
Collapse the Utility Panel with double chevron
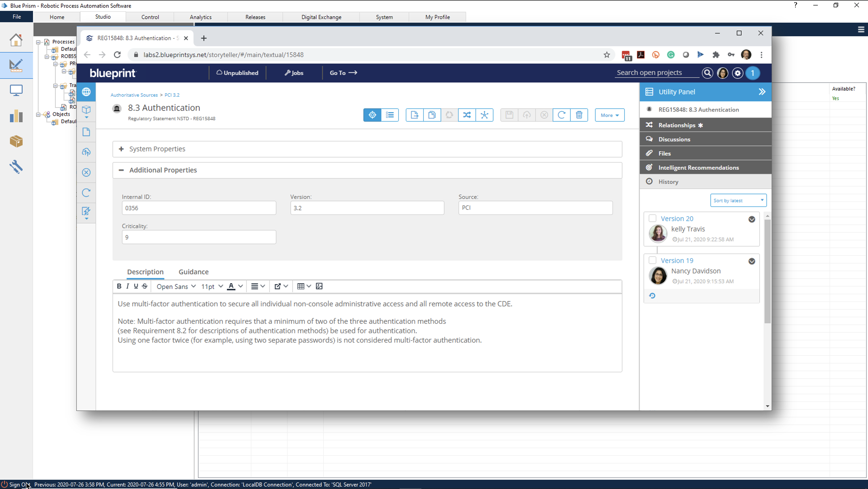point(762,92)
